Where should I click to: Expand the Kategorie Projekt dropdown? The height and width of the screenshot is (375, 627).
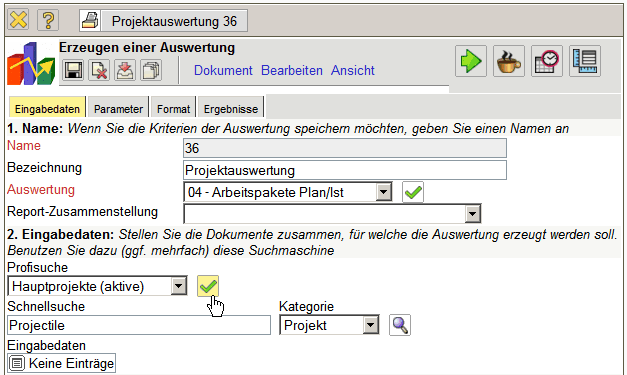(x=371, y=325)
